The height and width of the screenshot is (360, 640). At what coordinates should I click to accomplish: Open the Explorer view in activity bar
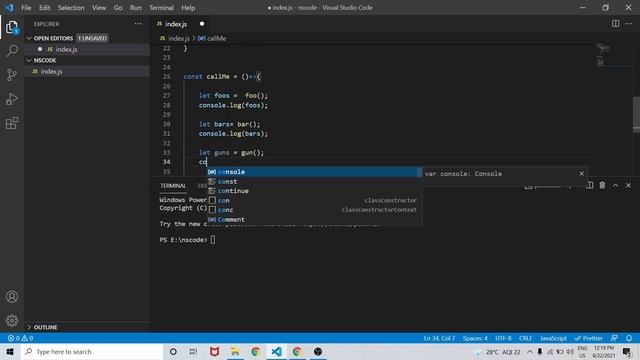coord(12,27)
